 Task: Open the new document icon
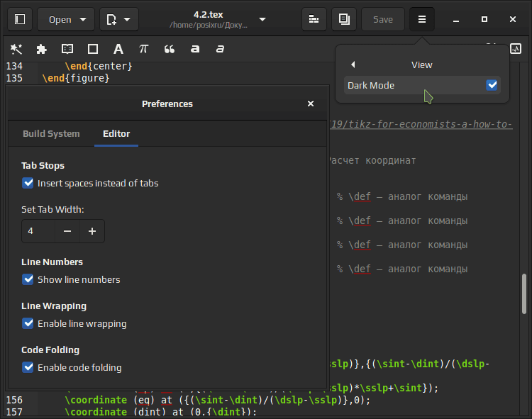pyautogui.click(x=111, y=19)
